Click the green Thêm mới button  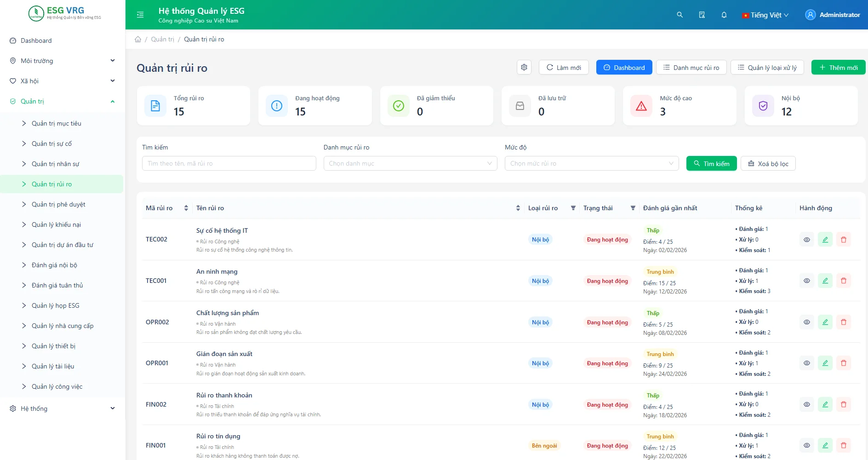[838, 68]
